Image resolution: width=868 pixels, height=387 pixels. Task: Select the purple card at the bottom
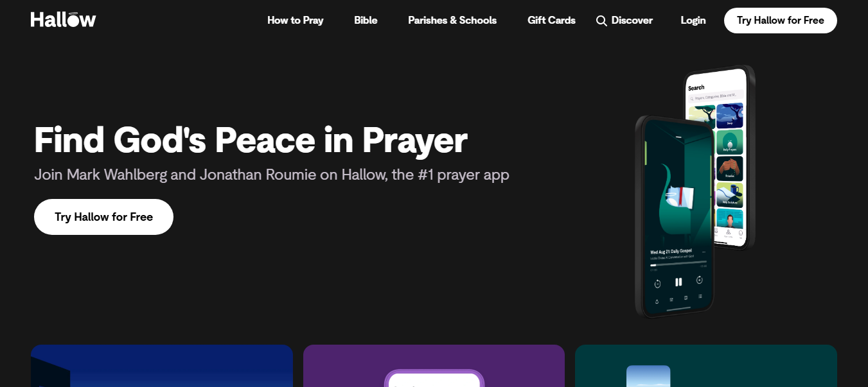[x=434, y=366]
